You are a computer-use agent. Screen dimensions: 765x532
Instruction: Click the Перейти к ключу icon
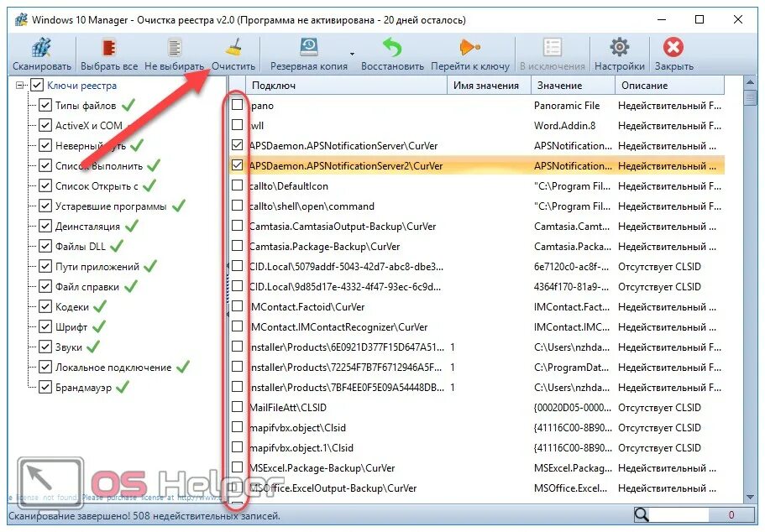click(x=469, y=47)
